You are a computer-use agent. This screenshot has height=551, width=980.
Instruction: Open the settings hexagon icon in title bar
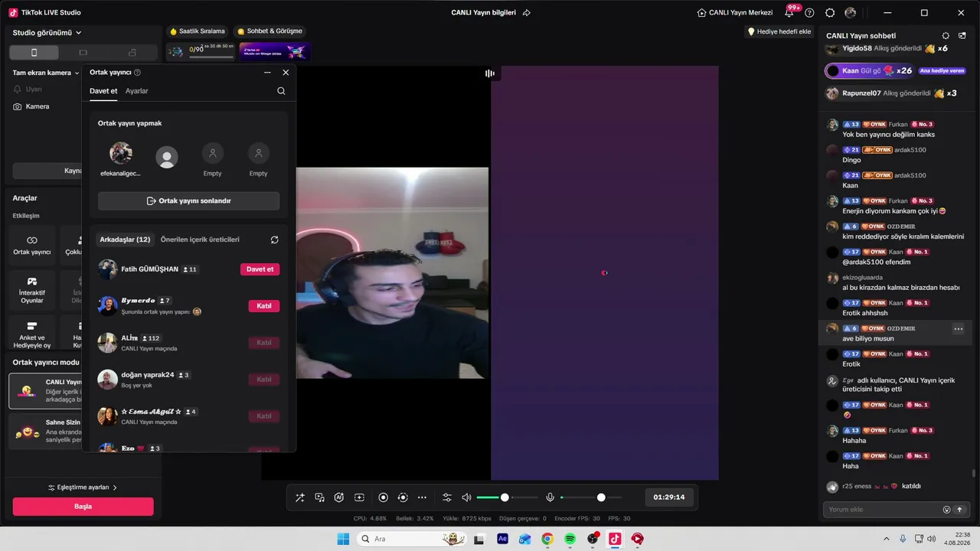(830, 13)
